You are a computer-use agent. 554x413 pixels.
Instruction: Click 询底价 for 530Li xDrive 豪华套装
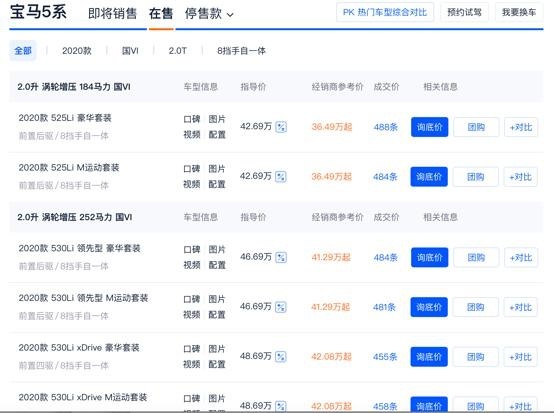point(429,357)
